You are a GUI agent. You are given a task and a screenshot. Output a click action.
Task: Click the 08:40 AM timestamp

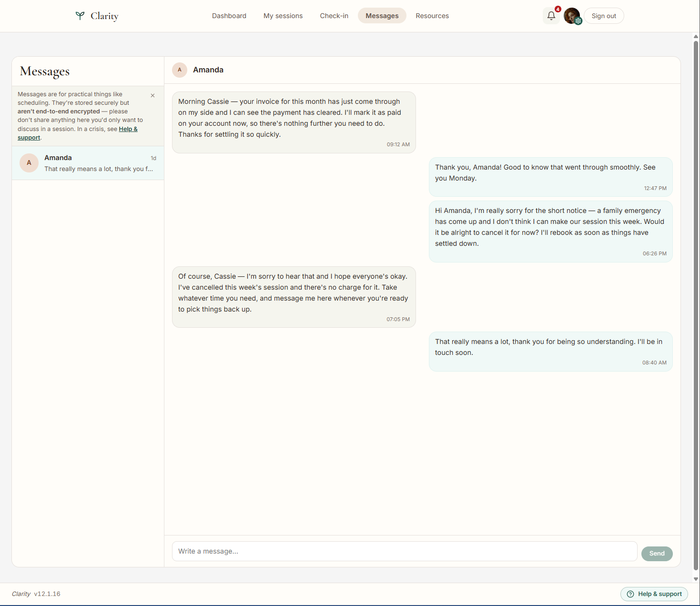[x=655, y=363]
